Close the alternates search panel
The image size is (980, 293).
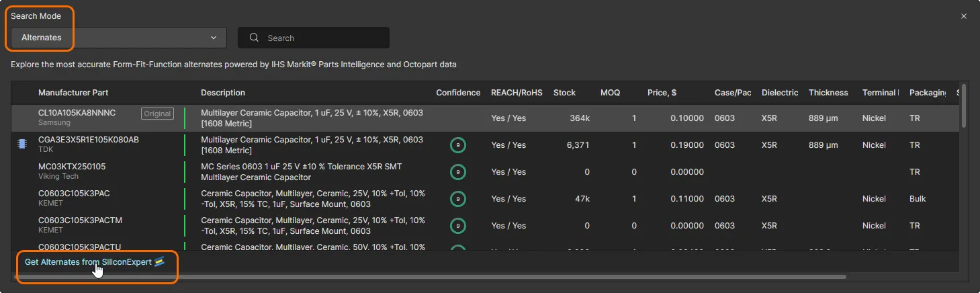coord(964,16)
